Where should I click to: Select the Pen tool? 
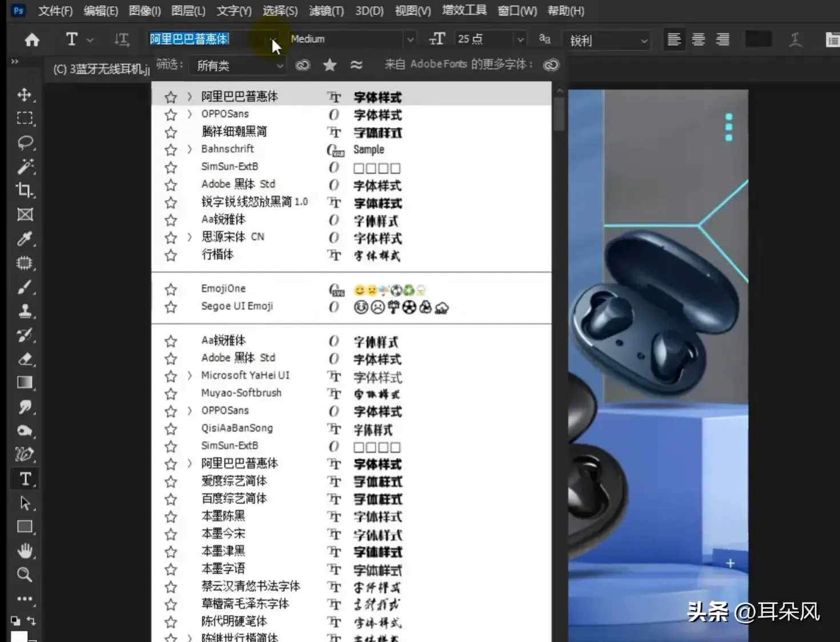[x=25, y=455]
